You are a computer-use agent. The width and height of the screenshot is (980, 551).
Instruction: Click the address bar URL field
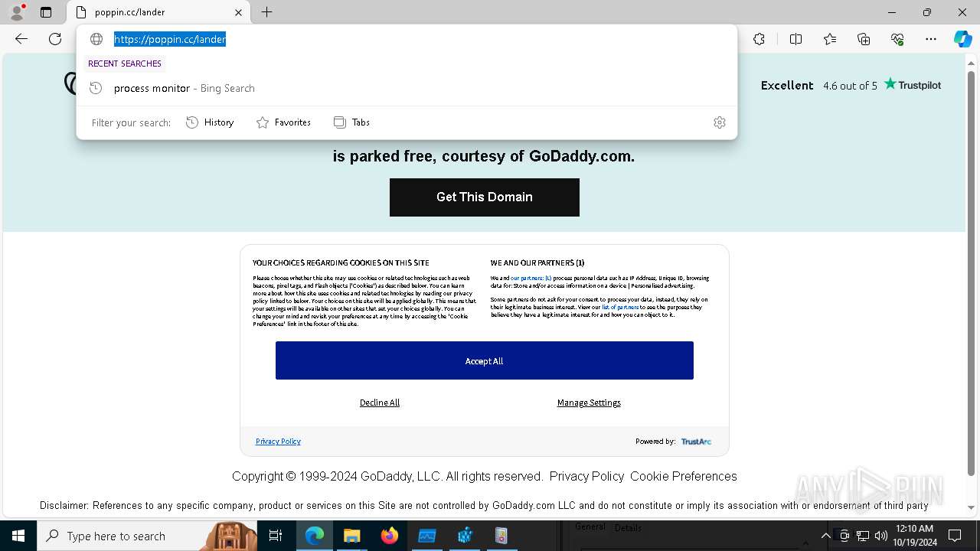coord(406,39)
